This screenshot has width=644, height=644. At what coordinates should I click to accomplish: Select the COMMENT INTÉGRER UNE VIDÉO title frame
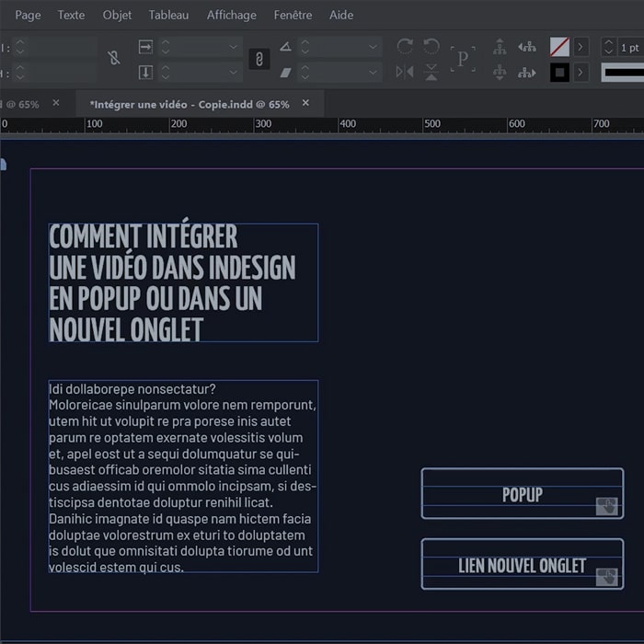click(183, 282)
